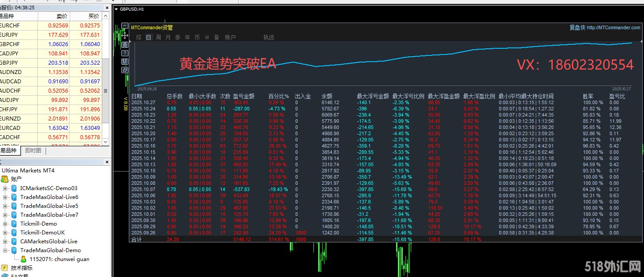Viewport: 644px width, 277px height.
Task: Open help via the "?" sidebar icon
Action: pos(125,53)
